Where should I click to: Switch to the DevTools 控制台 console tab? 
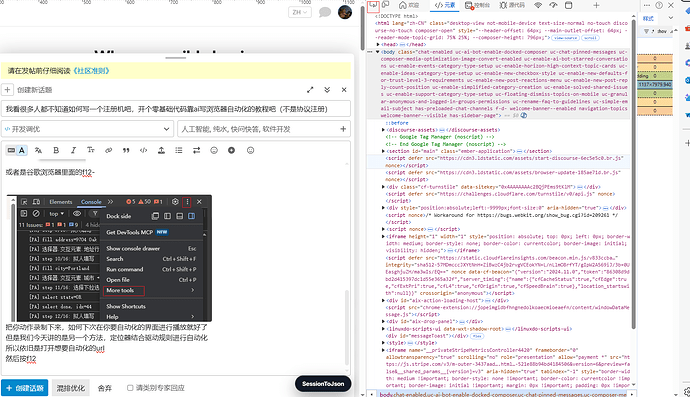tap(477, 5)
